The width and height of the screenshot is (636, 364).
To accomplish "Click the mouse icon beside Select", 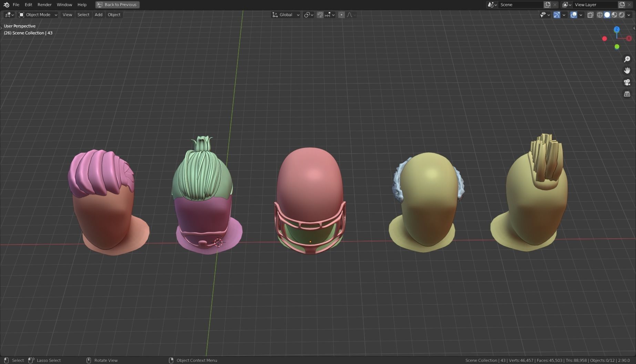I will [x=6, y=360].
